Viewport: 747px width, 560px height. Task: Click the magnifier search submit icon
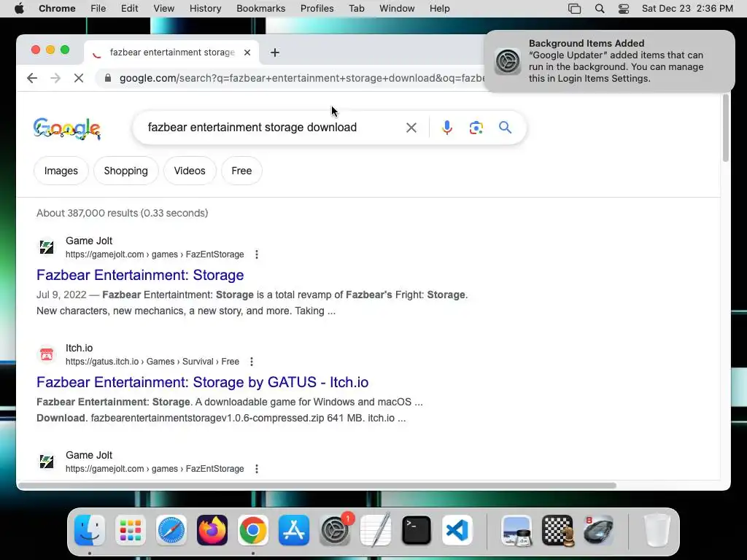505,127
